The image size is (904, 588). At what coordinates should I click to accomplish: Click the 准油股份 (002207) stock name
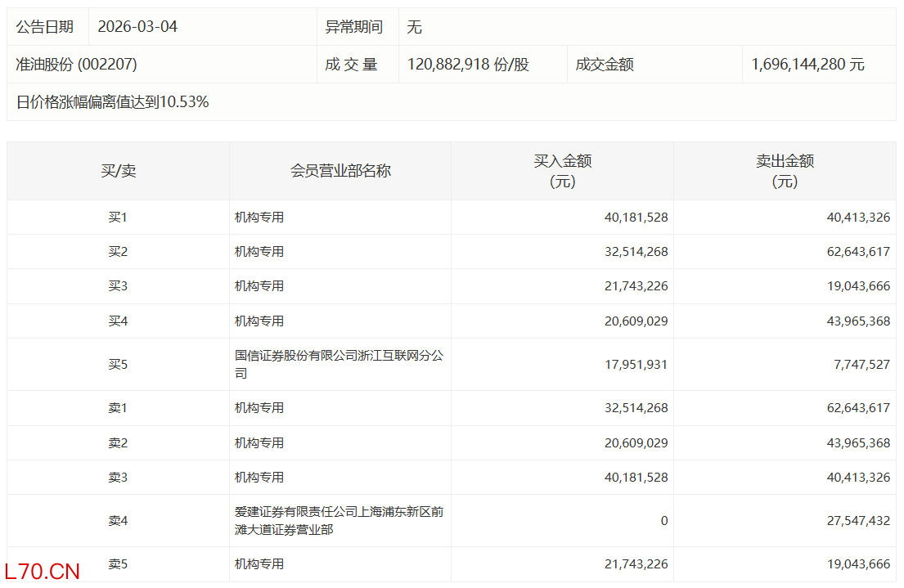click(x=76, y=65)
